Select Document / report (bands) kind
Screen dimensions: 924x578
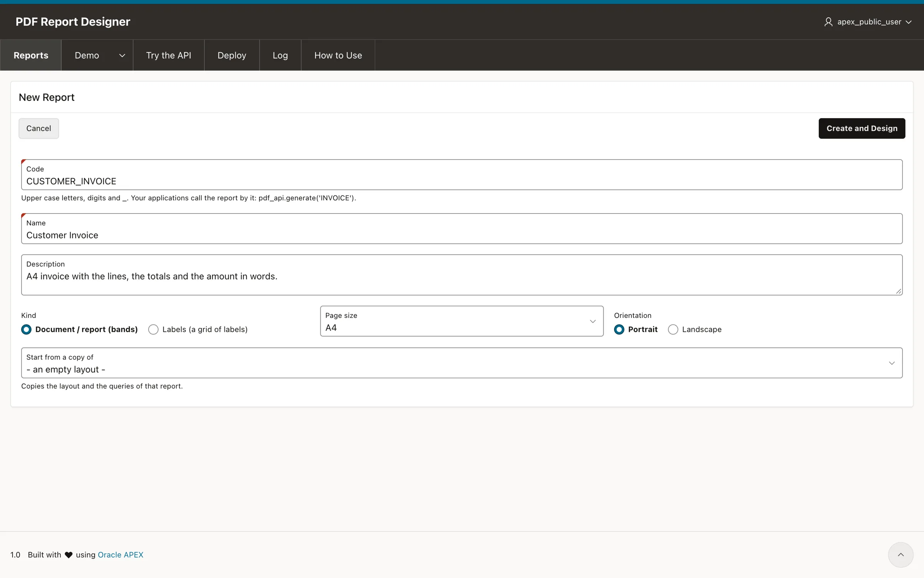(x=79, y=329)
